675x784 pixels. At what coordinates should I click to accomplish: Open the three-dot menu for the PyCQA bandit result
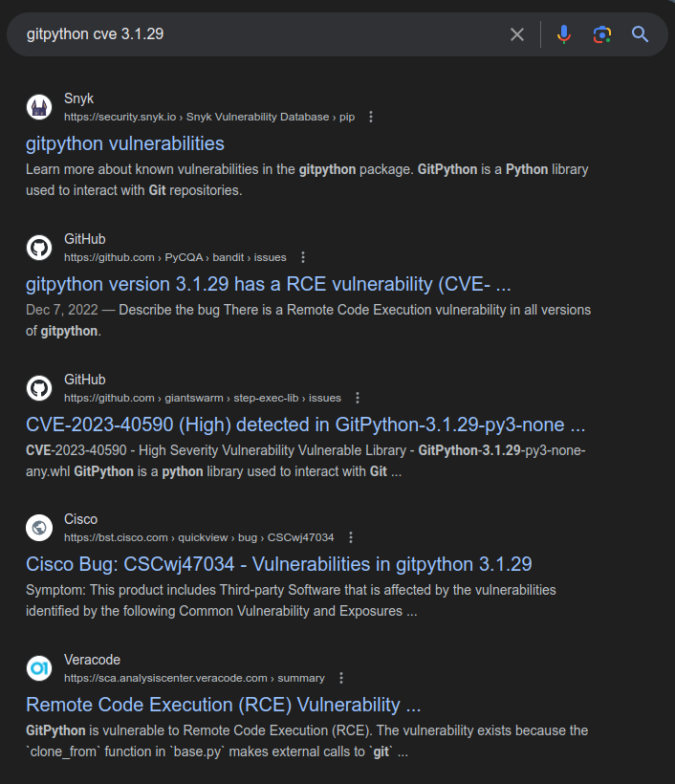[303, 257]
